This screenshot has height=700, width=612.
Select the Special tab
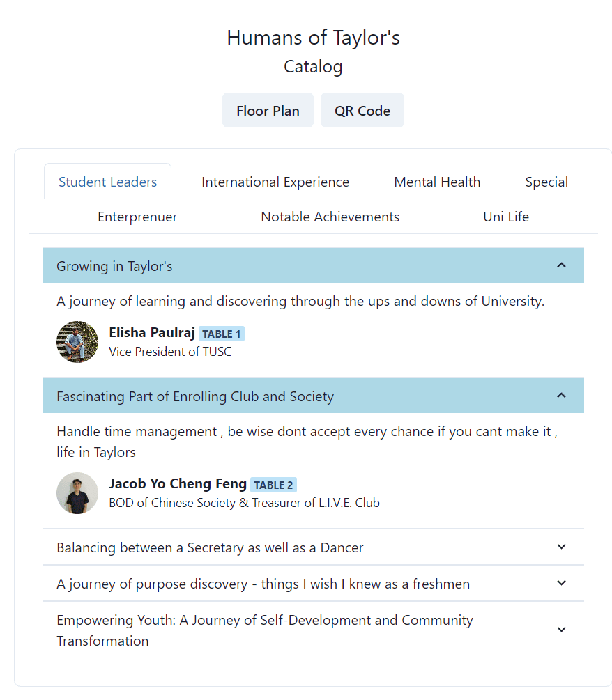[x=546, y=182]
